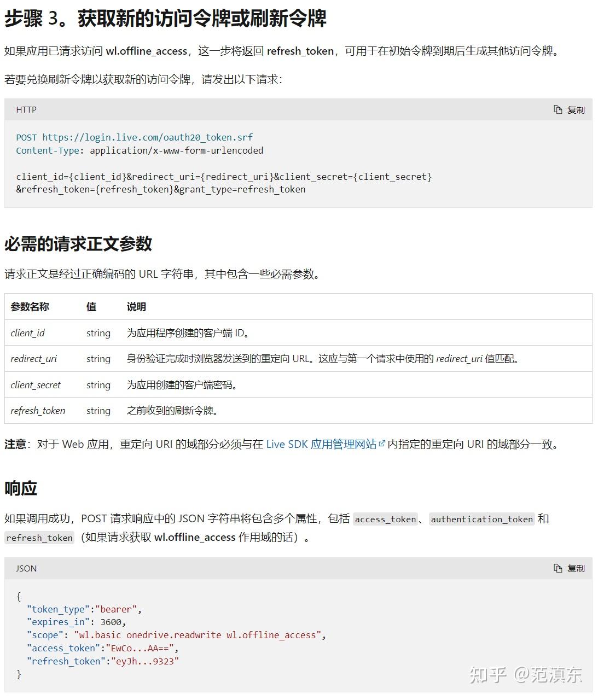
Task: Click the JSON label on the response code block
Action: click(x=26, y=568)
